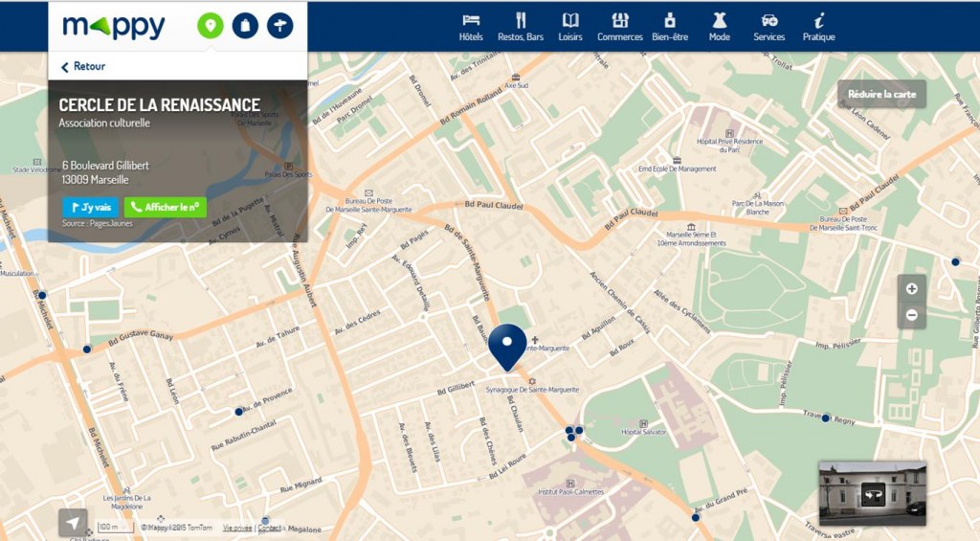
Task: Open the shopping bag icon in header
Action: tap(245, 26)
